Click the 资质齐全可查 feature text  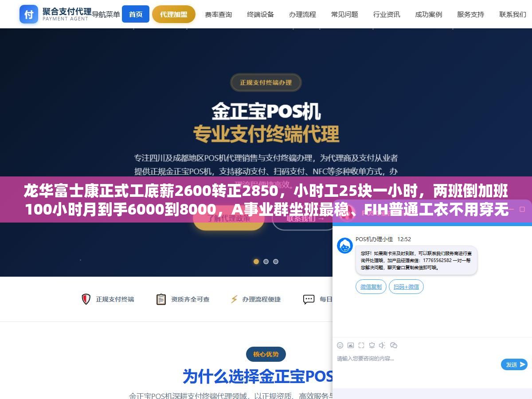190,299
